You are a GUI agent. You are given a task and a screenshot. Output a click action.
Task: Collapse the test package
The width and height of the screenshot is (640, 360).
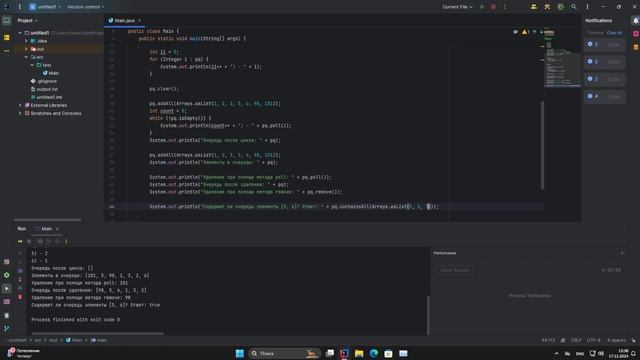tap(32, 65)
